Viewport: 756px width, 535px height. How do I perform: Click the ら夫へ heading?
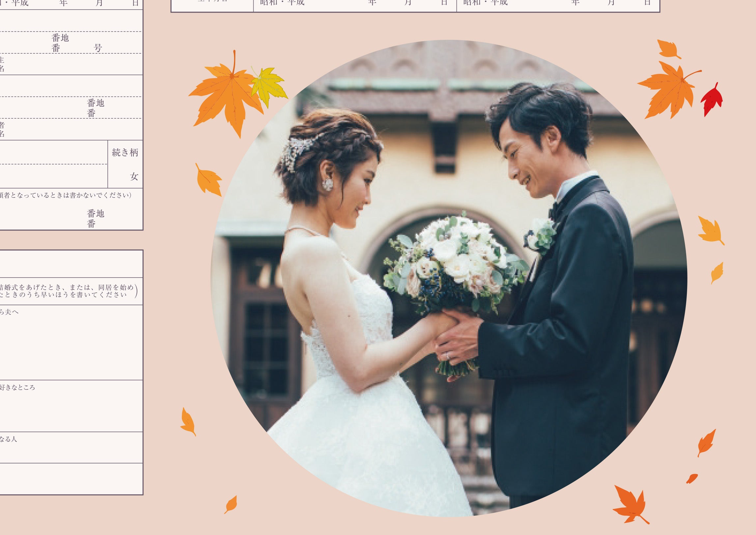9,312
